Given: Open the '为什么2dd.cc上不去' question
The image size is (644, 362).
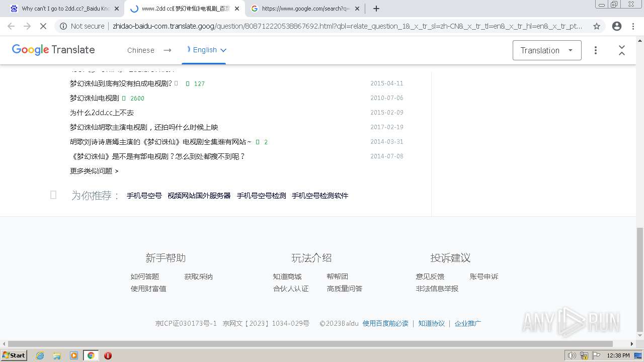Looking at the screenshot, I should [x=102, y=113].
